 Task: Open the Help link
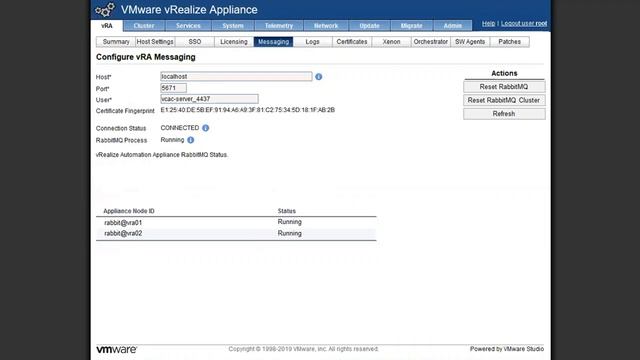point(488,24)
